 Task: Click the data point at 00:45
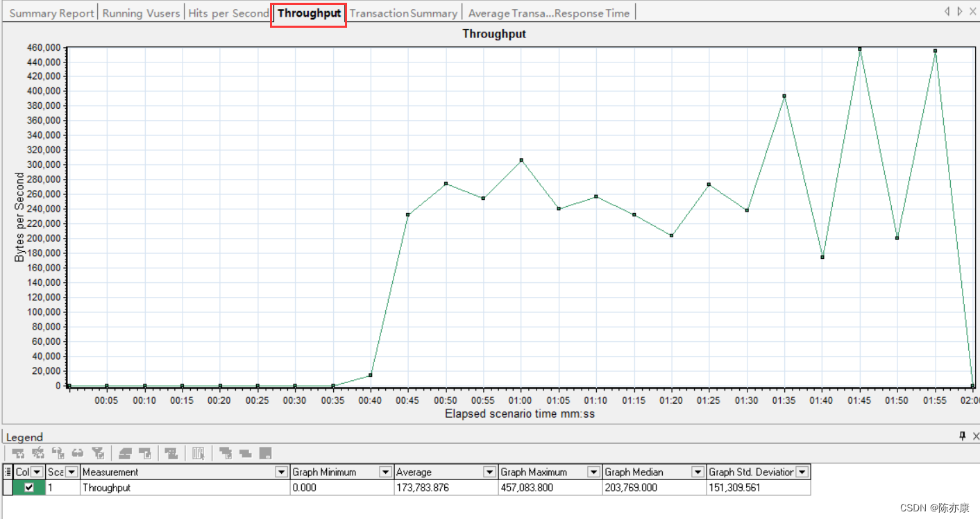pyautogui.click(x=408, y=214)
